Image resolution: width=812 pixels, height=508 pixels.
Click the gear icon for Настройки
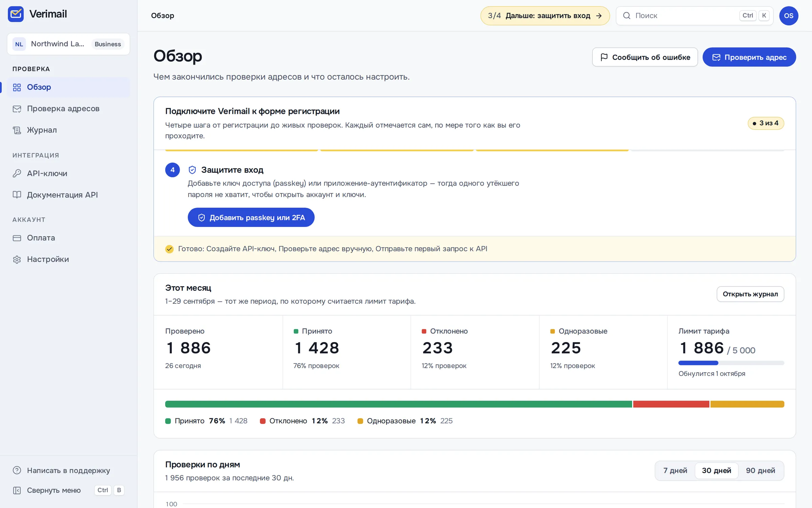[x=17, y=259]
